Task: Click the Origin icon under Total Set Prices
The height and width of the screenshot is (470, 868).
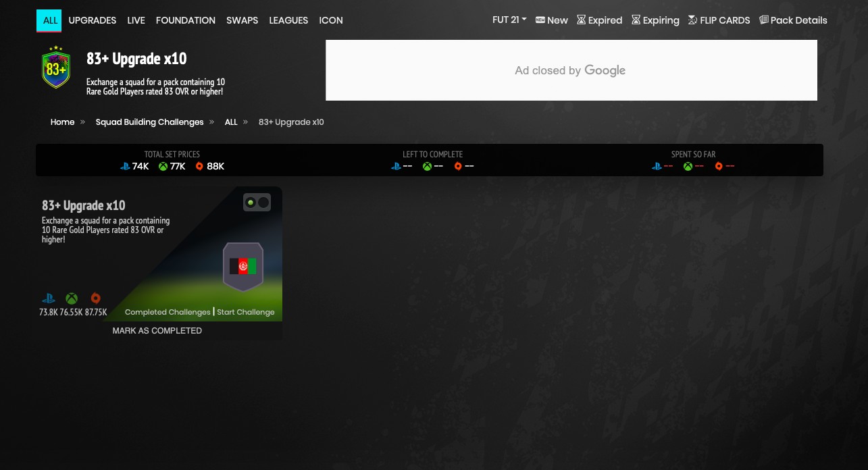Action: [x=199, y=166]
